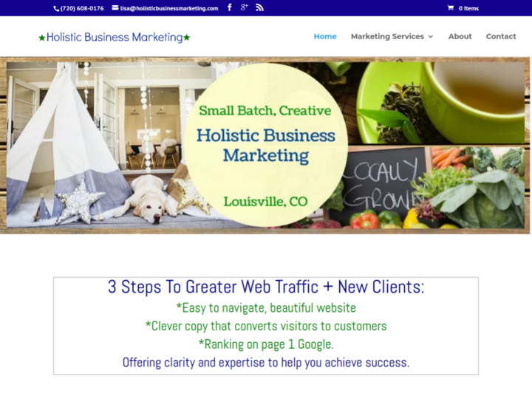Click the phone icon beside the number
The height and width of the screenshot is (399, 532).
click(56, 9)
